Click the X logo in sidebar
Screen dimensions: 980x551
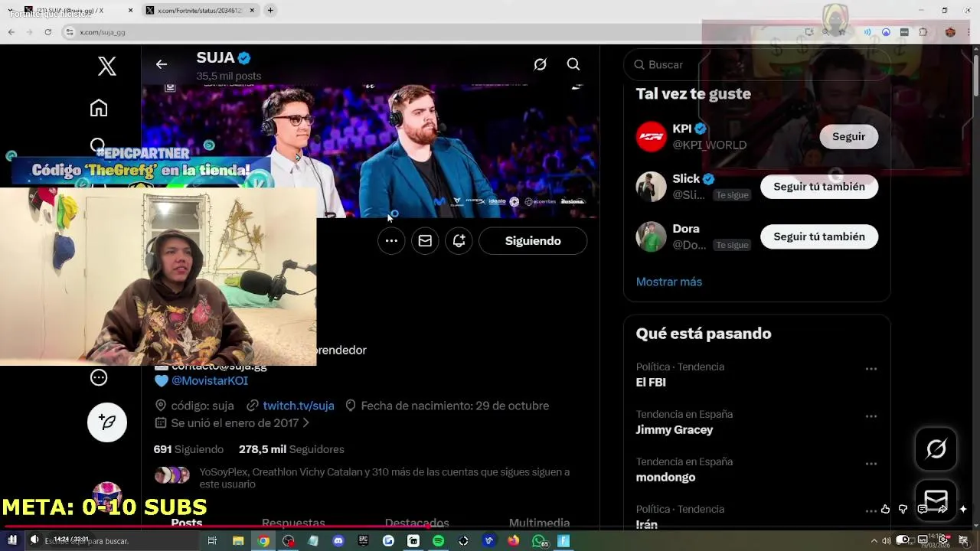[107, 66]
